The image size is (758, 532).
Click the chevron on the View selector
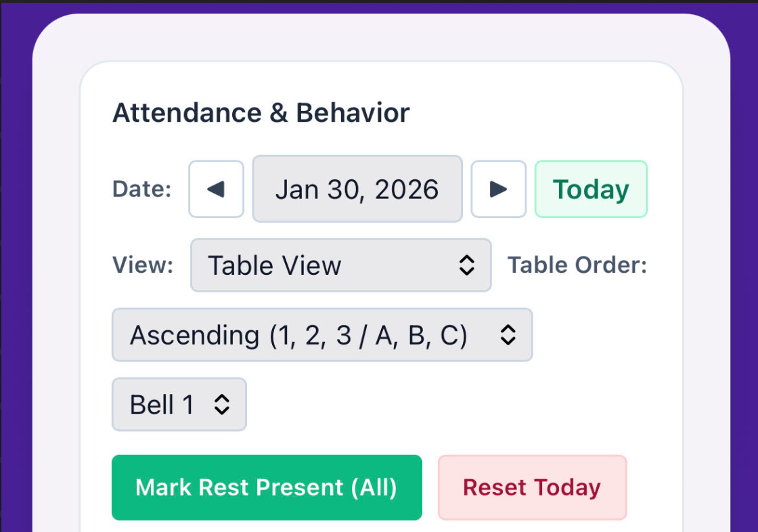pos(468,265)
